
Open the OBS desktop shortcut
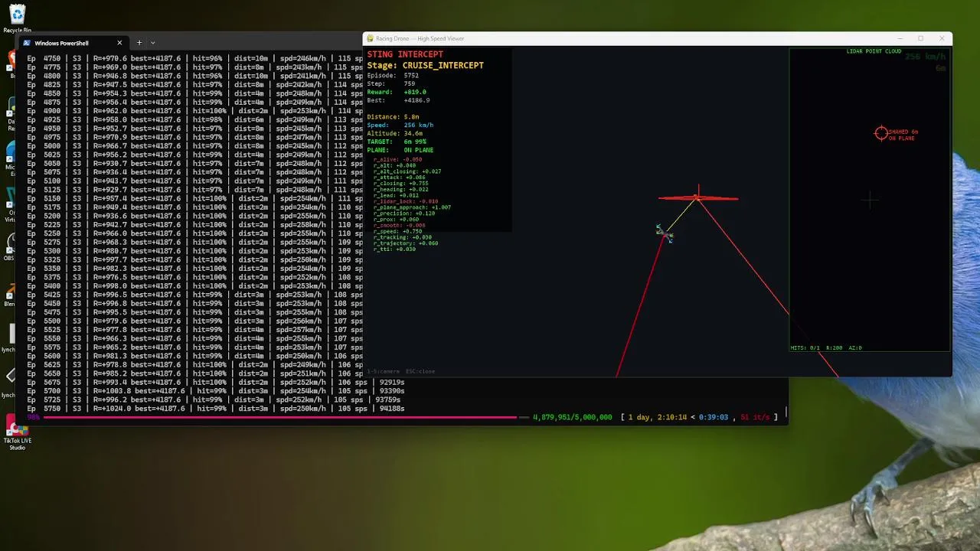[x=9, y=248]
